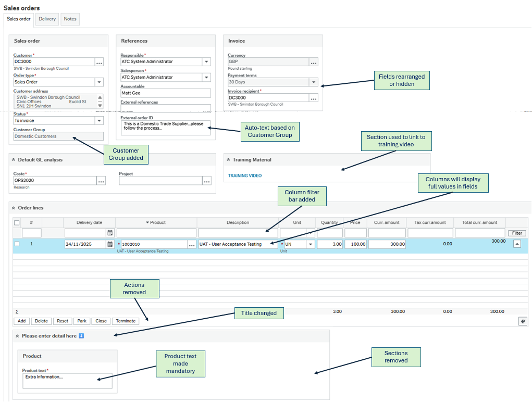This screenshot has width=532, height=402.
Task: Open the Order type dropdown
Action: coord(99,82)
